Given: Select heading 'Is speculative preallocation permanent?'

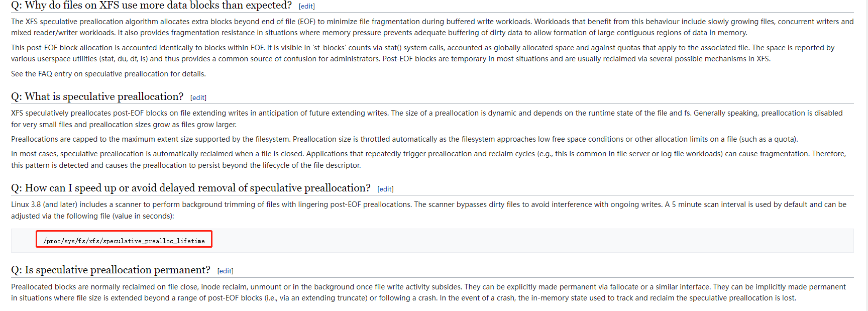Looking at the screenshot, I should click(111, 270).
